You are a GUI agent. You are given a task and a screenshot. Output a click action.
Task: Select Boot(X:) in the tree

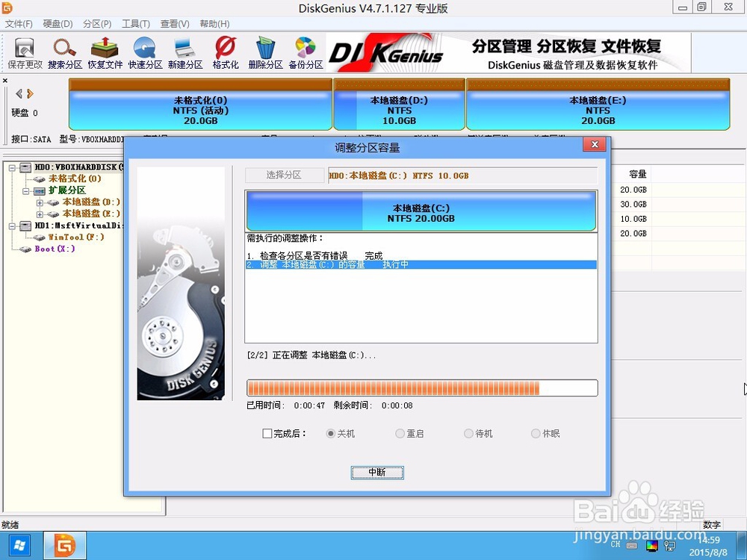tap(55, 249)
